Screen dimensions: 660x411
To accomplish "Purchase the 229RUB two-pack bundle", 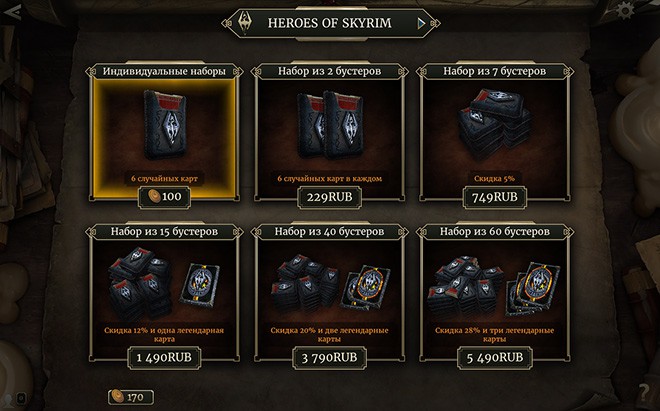I will pos(330,197).
